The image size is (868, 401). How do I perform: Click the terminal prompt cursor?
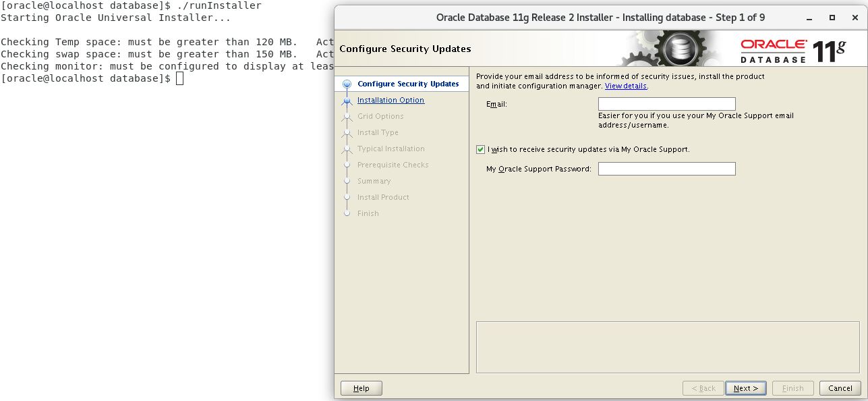click(x=179, y=78)
